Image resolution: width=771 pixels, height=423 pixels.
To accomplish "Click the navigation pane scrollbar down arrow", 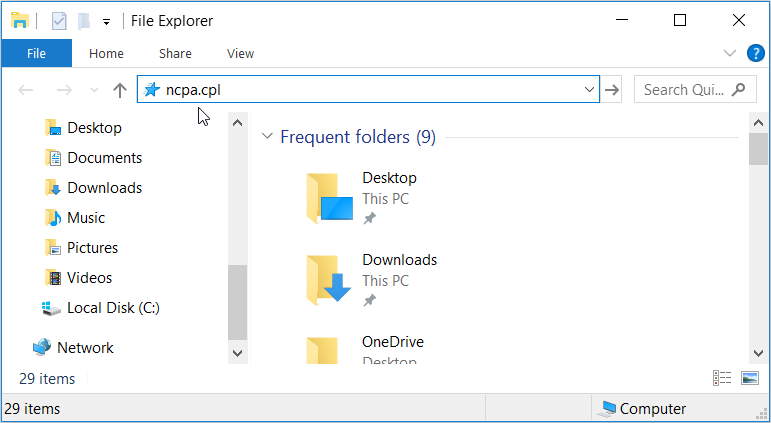I will tap(238, 352).
